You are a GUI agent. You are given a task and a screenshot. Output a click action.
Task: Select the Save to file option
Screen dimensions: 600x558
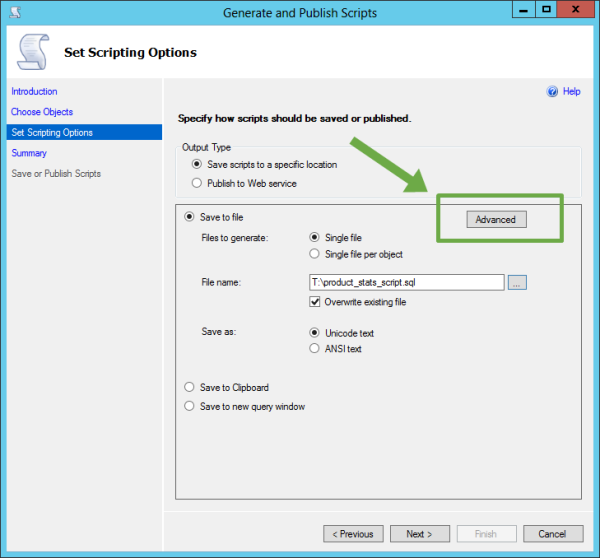[x=190, y=216]
